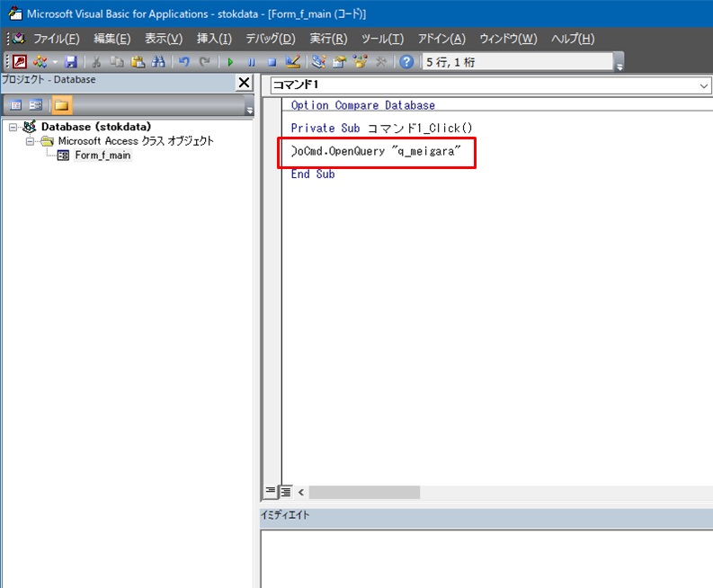Click the Redo arrow icon
Image resolution: width=713 pixels, height=588 pixels.
coord(205,61)
